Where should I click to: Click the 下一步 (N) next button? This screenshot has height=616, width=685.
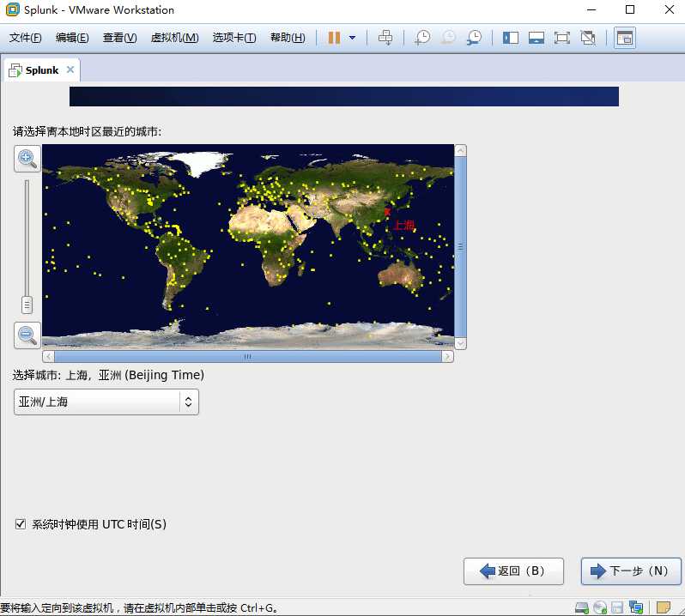(x=631, y=571)
